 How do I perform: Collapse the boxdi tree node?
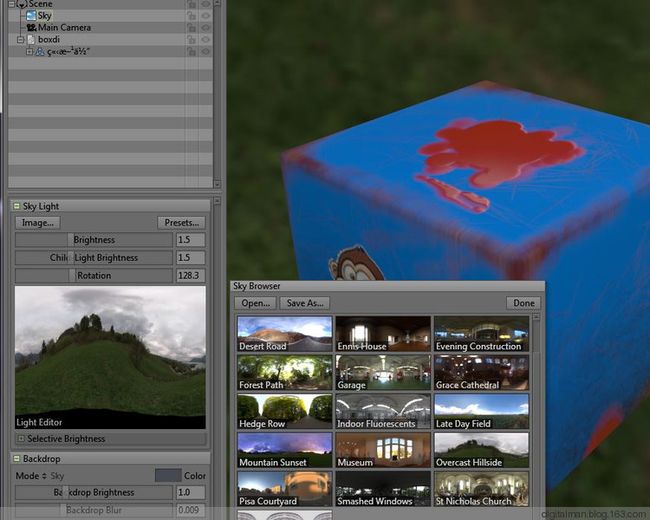(21, 40)
